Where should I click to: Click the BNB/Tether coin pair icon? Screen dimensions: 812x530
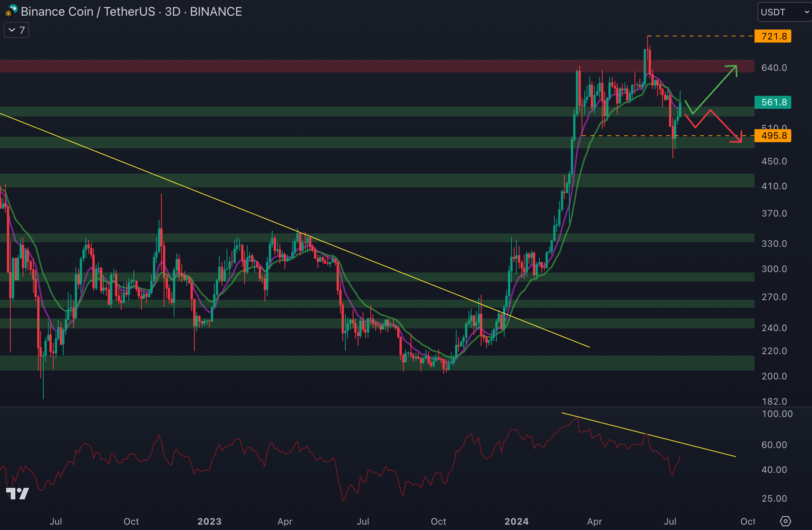pyautogui.click(x=11, y=11)
